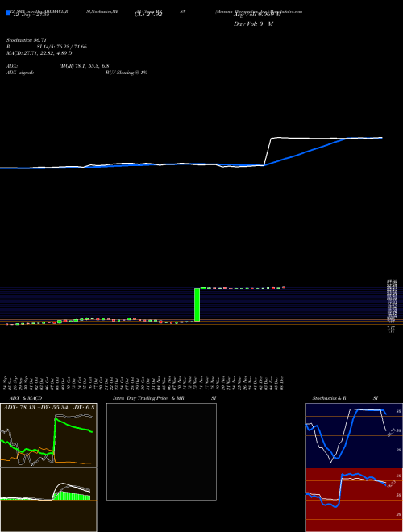Click the 'Avg Vol: 0.069 M' label
403x532 pixels.
(257, 15)
